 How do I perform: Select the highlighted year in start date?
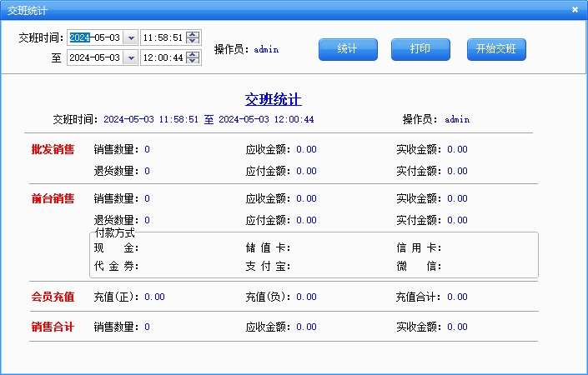tap(79, 37)
